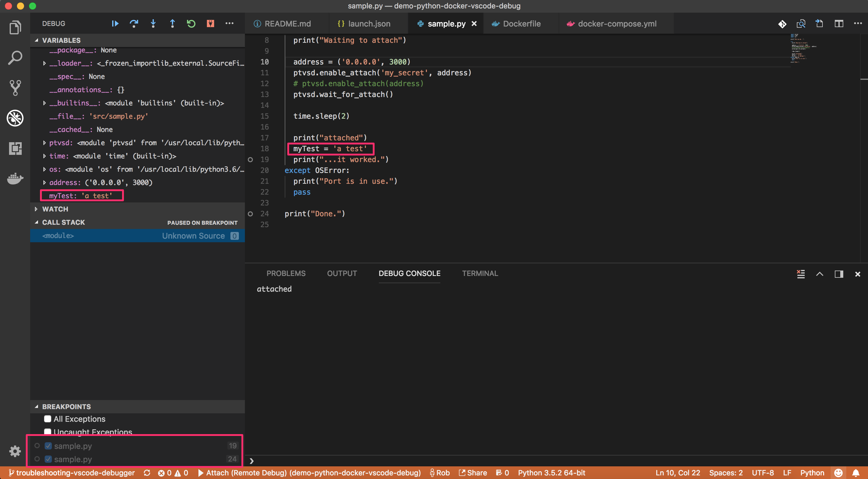Open the Docker sidebar view
This screenshot has width=868, height=479.
point(15,178)
